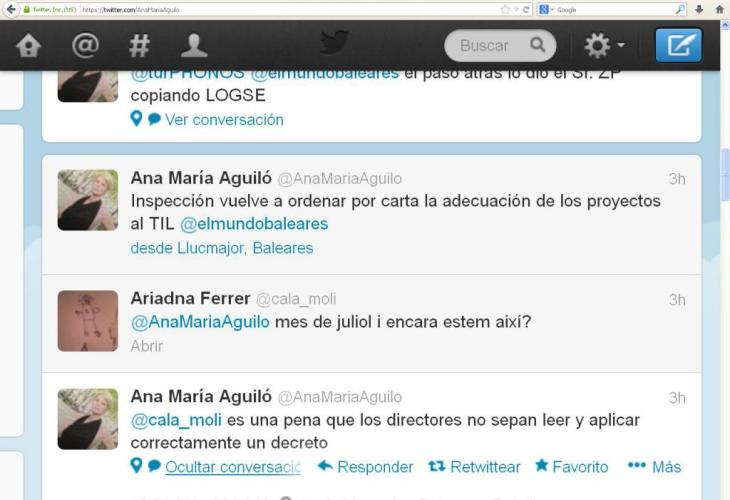Screen dimensions: 730x500
Task: Click Ariadna Ferrer's avatar thumbnail
Action: pos(88,321)
